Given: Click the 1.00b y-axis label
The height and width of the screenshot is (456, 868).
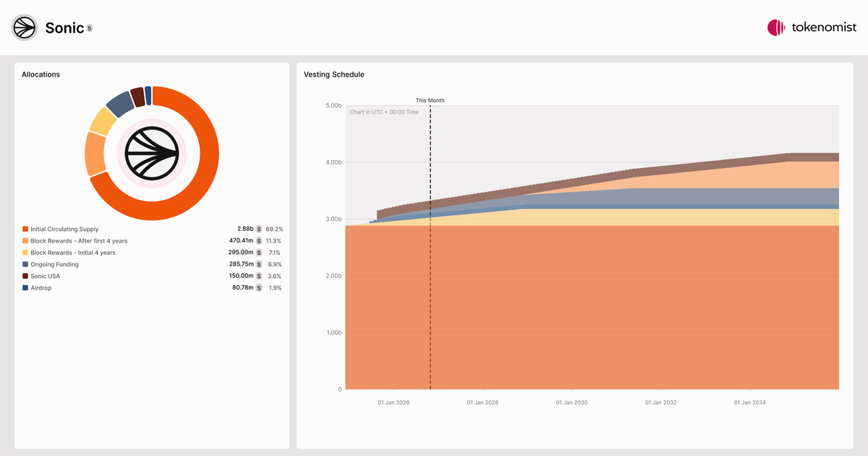Looking at the screenshot, I should click(x=333, y=333).
